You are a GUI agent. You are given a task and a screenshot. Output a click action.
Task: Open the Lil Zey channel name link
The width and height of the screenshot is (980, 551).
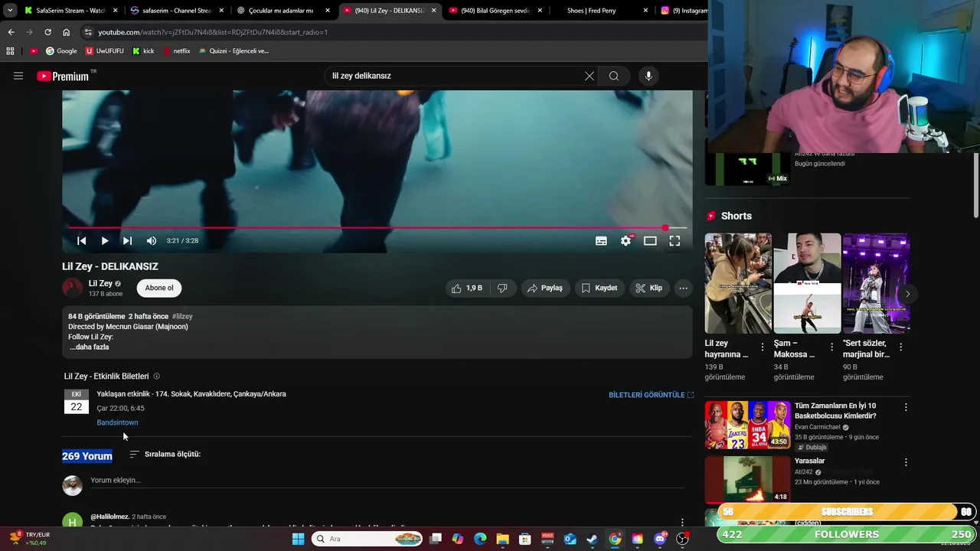100,283
